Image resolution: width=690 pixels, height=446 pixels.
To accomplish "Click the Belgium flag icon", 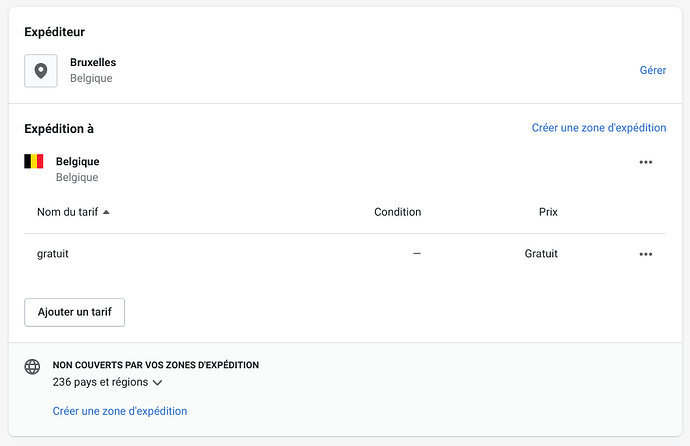I will pyautogui.click(x=34, y=161).
